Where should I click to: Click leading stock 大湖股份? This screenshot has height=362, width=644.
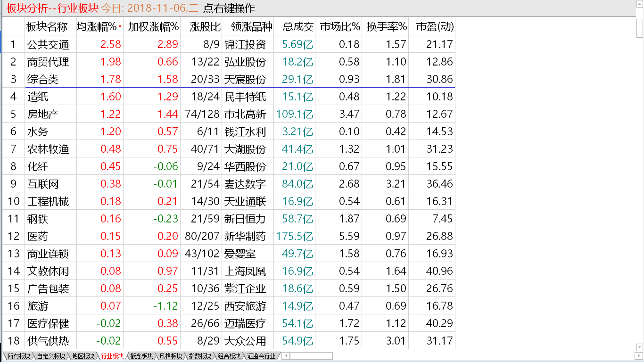(x=245, y=149)
